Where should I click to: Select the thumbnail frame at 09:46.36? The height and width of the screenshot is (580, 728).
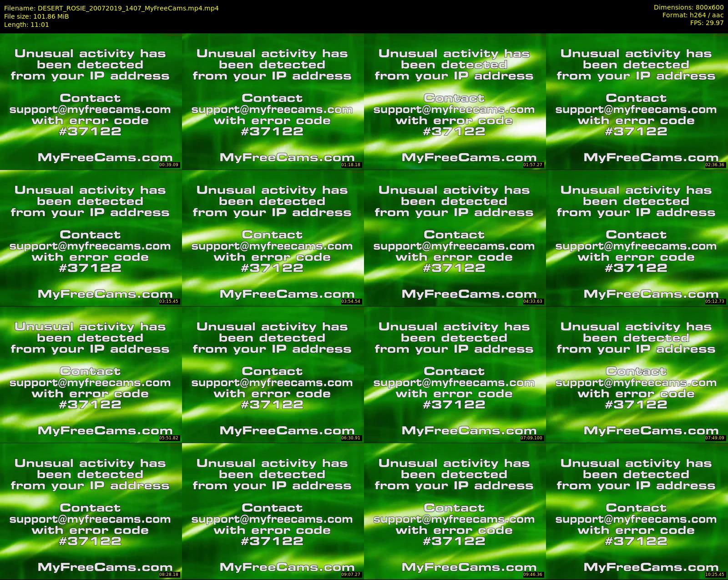click(x=455, y=511)
